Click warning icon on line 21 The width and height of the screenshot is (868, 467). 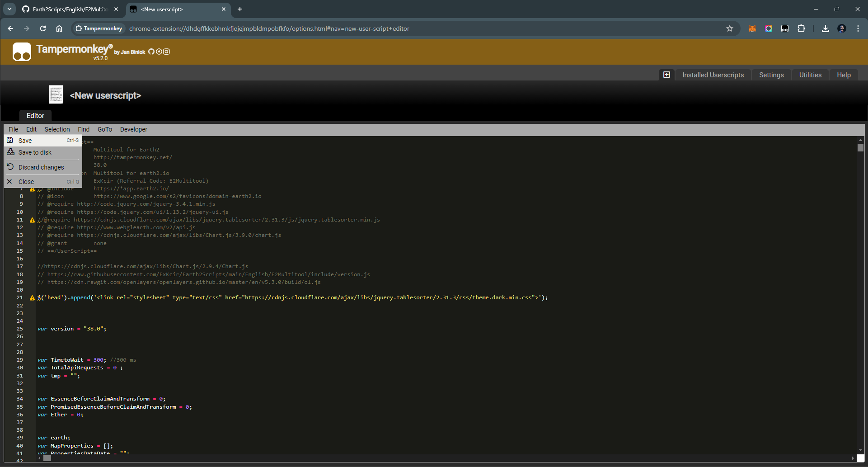pyautogui.click(x=32, y=298)
